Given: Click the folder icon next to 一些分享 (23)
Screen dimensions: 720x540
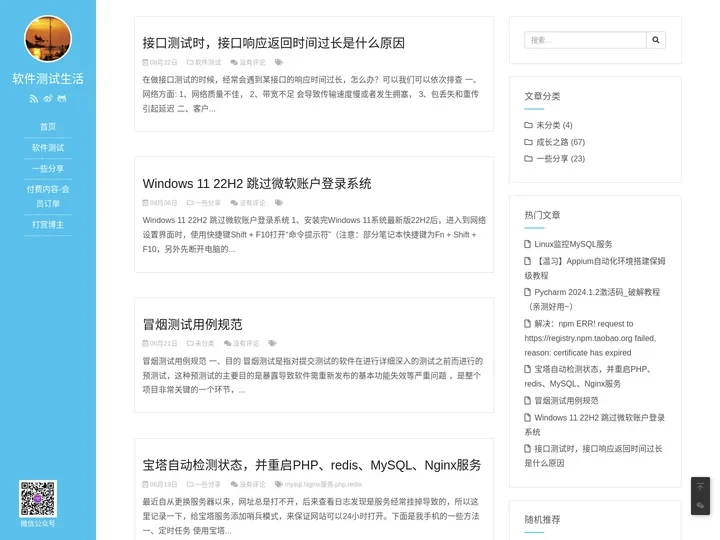Looking at the screenshot, I should click(x=529, y=158).
